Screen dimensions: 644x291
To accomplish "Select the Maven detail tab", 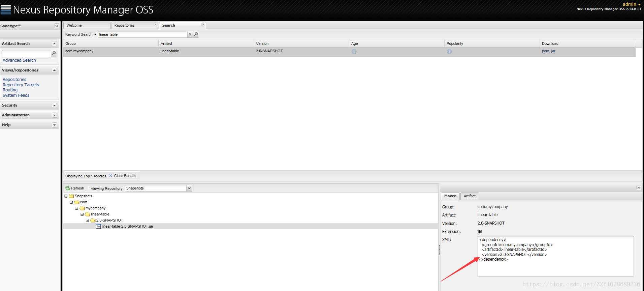I will 450,196.
